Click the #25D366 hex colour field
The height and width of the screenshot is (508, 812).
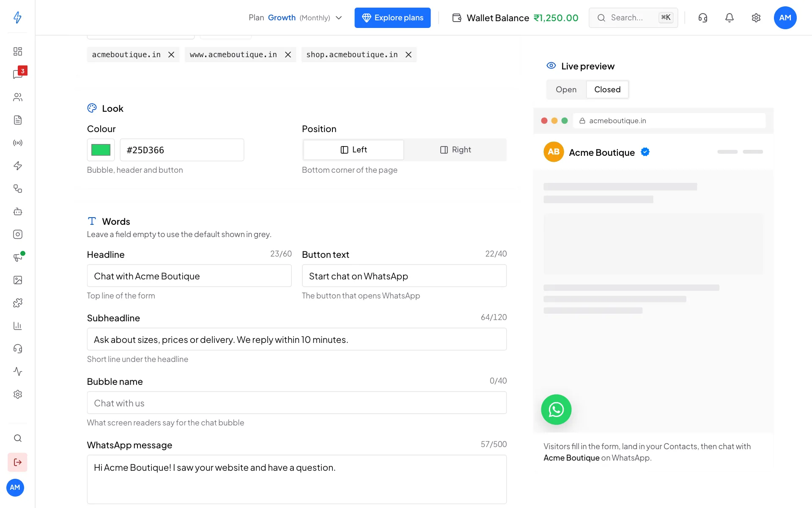182,150
